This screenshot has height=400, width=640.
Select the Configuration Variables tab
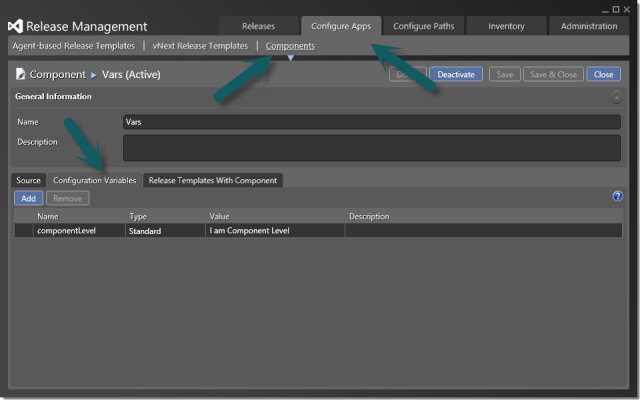coord(95,180)
